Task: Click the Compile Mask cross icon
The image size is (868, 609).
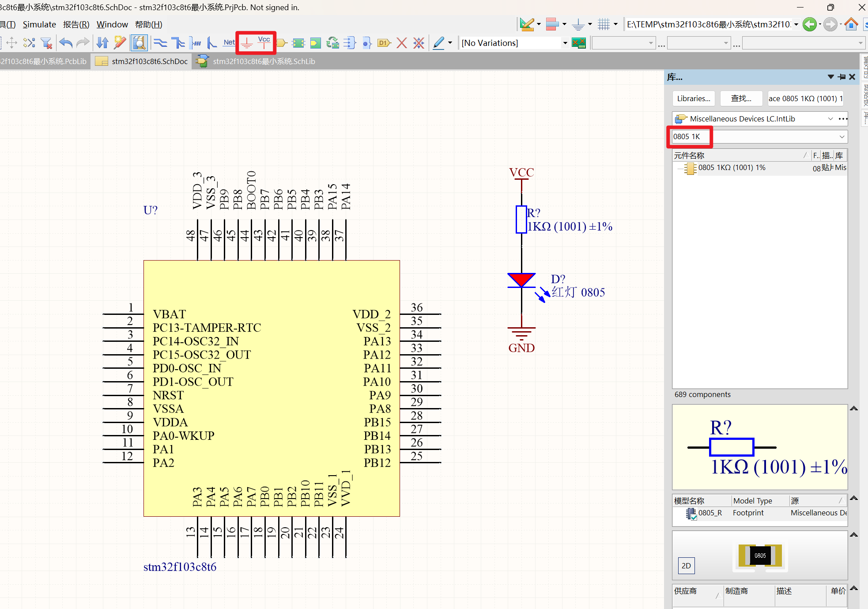Action: click(419, 43)
